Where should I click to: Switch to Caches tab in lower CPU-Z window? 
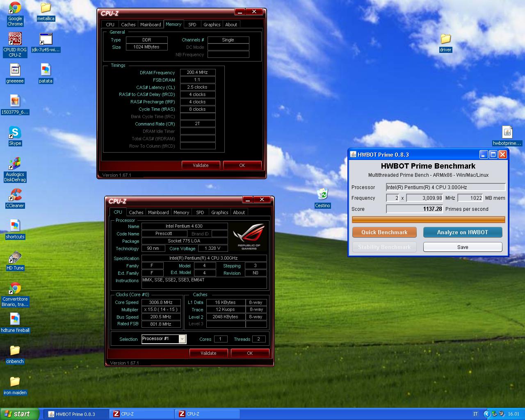click(136, 212)
